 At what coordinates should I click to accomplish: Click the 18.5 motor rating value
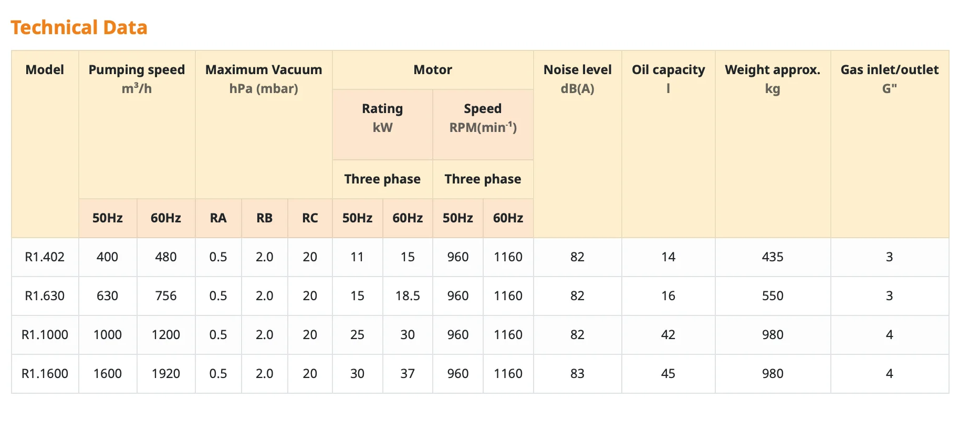point(408,296)
